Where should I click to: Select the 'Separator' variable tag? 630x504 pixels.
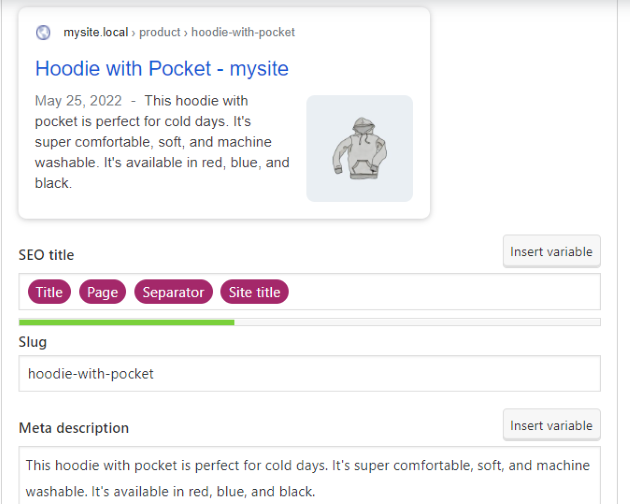click(173, 292)
